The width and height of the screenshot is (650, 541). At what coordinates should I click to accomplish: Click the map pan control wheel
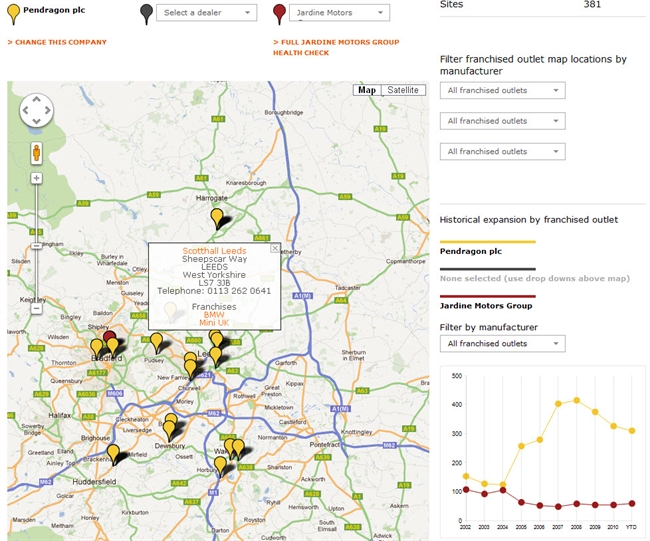tap(37, 110)
